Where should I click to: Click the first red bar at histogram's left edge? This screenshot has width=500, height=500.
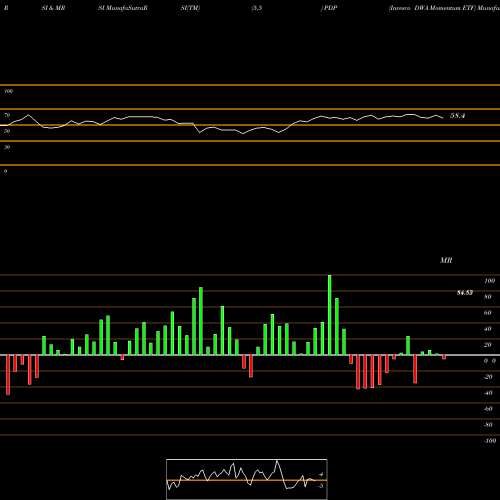click(x=8, y=375)
